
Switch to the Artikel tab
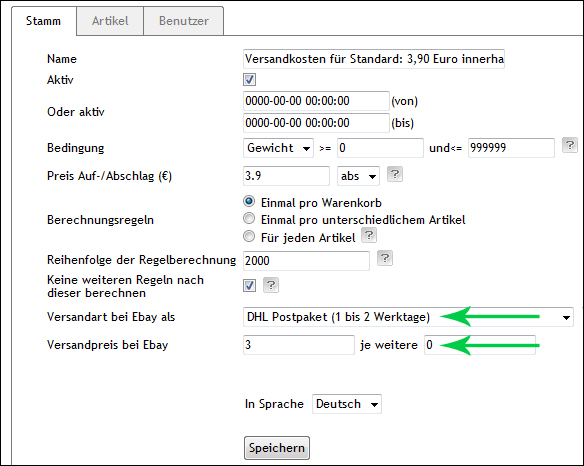(x=110, y=21)
